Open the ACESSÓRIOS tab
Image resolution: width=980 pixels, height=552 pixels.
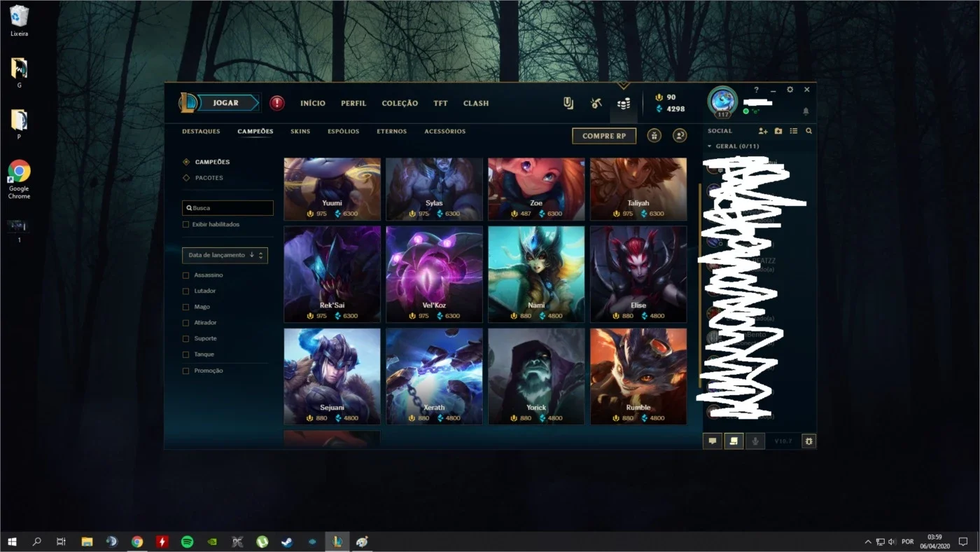click(445, 132)
